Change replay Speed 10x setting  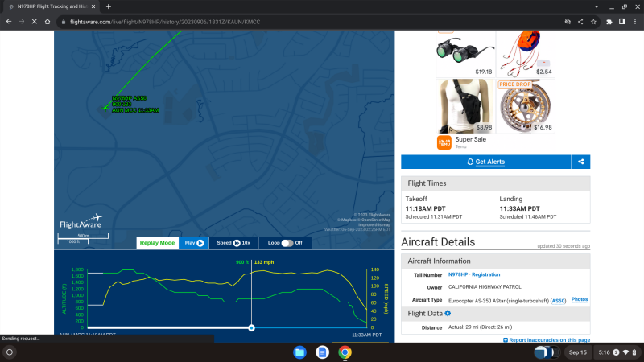click(x=233, y=243)
